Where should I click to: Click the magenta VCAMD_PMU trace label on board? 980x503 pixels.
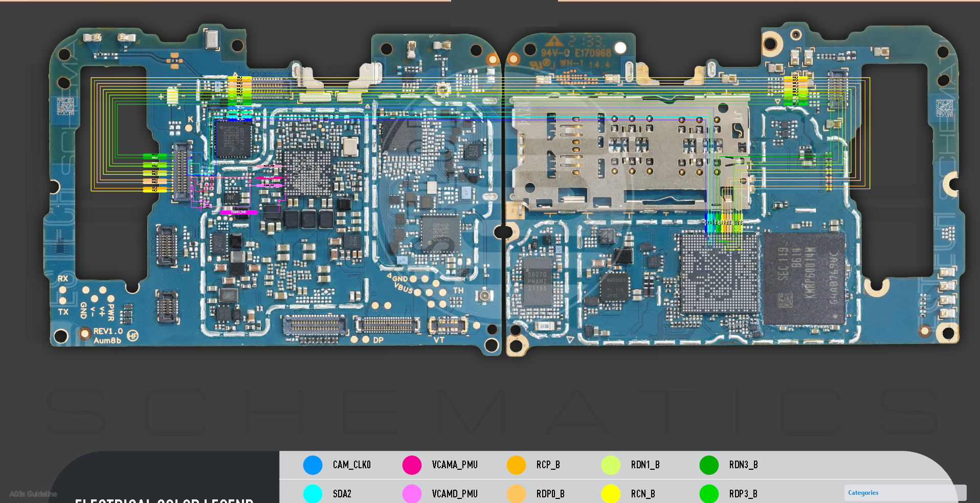pos(239,212)
